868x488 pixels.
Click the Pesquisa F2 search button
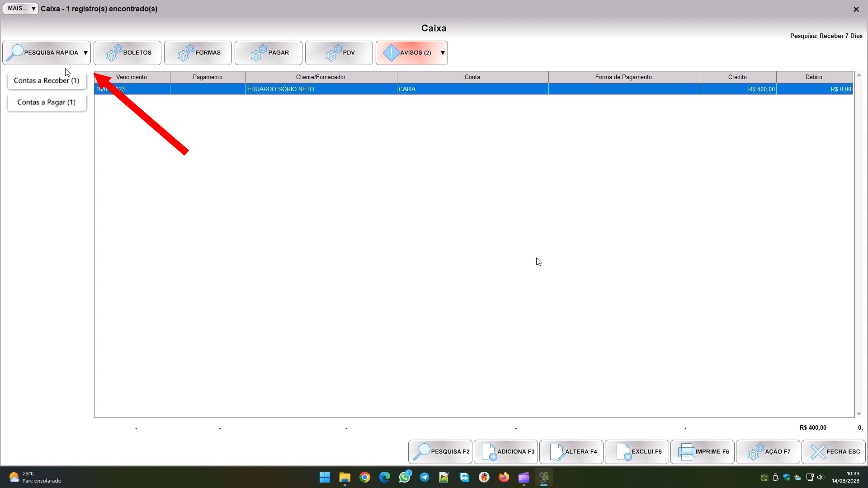[440, 451]
